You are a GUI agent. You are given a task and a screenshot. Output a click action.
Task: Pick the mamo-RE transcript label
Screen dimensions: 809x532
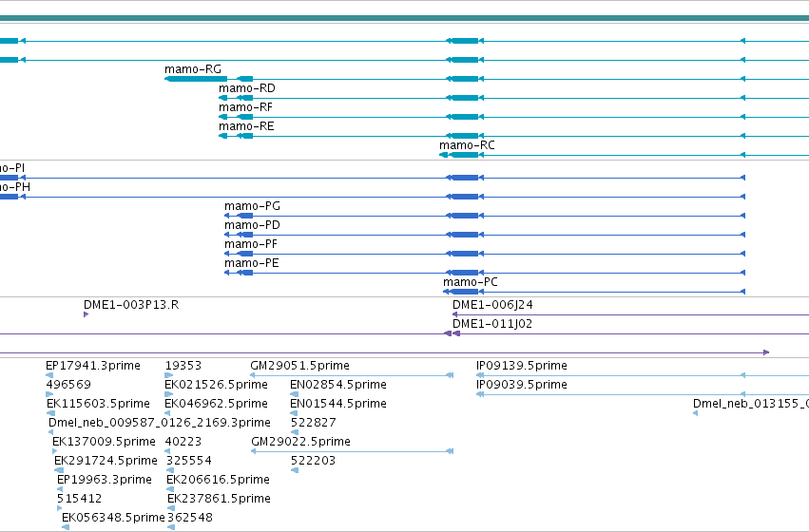point(246,126)
